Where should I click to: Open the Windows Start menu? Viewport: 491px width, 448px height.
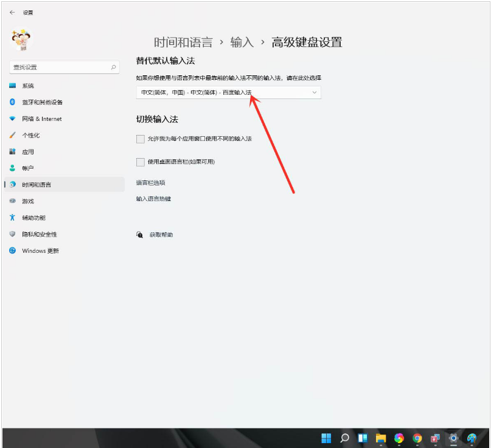(326, 438)
